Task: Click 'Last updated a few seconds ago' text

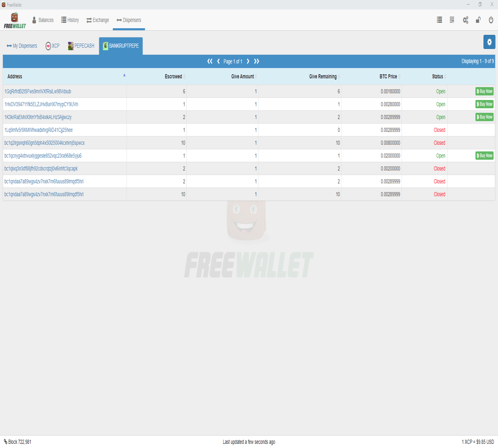Action: click(x=249, y=442)
